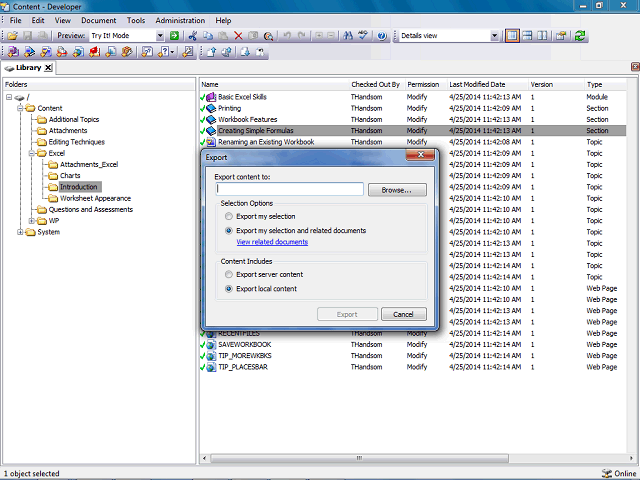Select the single pane layout icon
This screenshot has height=480, width=640.
pos(512,36)
